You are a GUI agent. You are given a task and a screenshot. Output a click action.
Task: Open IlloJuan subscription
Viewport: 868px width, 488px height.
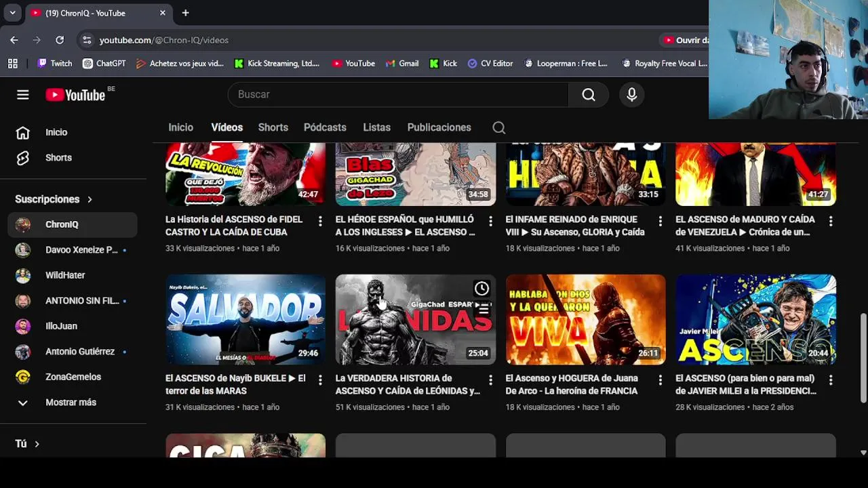(x=73, y=326)
